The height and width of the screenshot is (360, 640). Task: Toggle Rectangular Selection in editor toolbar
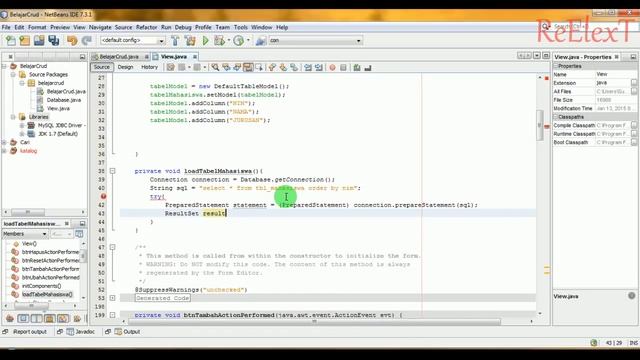pos(259,67)
